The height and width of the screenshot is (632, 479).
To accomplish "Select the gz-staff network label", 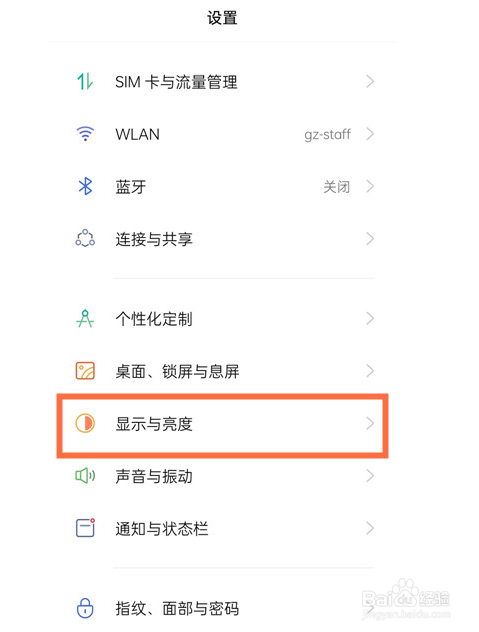I will 327,134.
